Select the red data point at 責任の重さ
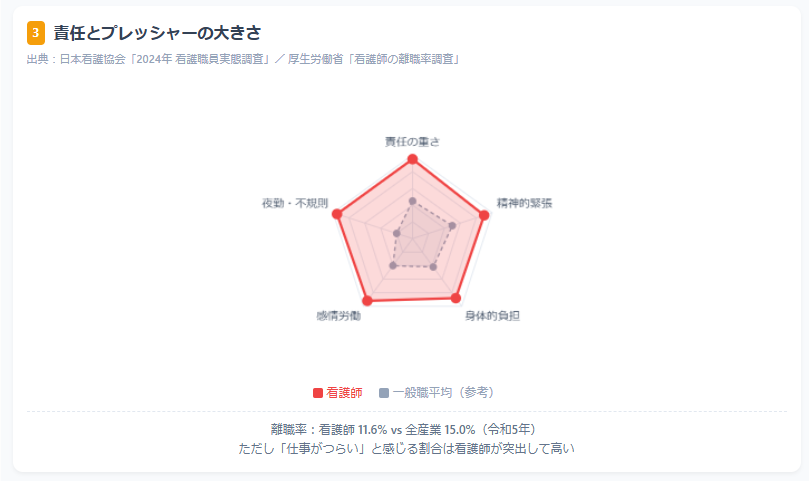The image size is (809, 481). pyautogui.click(x=413, y=159)
